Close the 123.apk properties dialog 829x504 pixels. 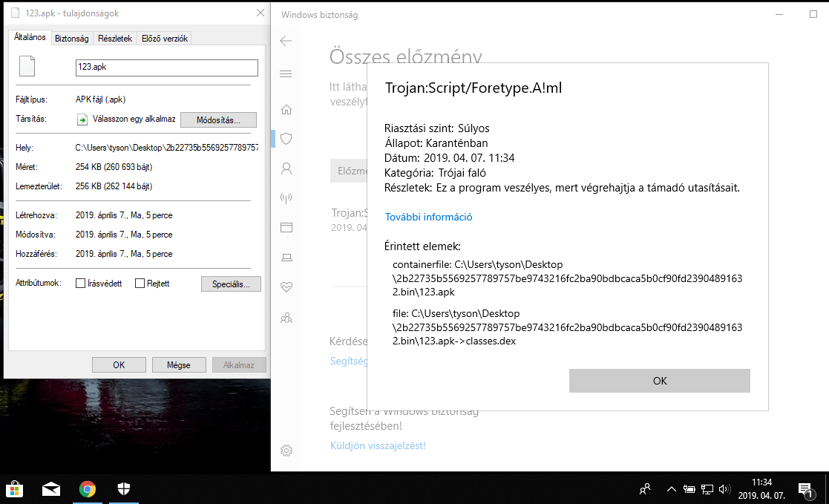260,13
